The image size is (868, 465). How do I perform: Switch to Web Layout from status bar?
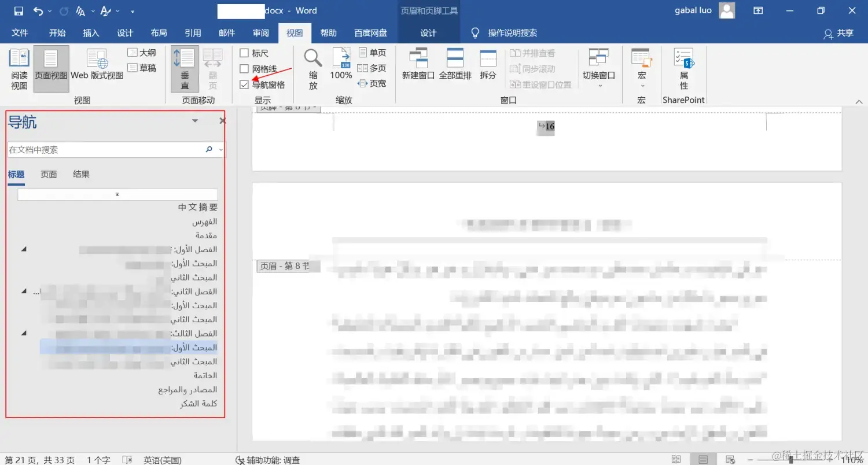tap(730, 460)
